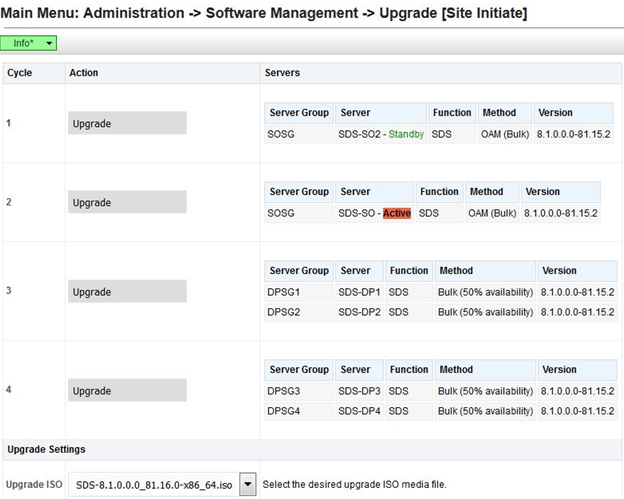Viewport: 624px width, 499px height.
Task: Click the SDS-DP3 server cell
Action: tap(359, 391)
